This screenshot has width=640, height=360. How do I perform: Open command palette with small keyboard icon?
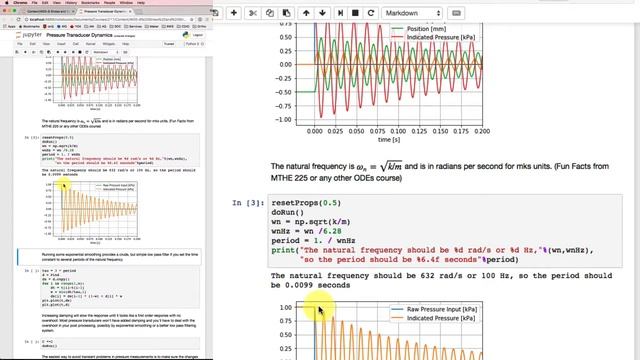[125, 52]
